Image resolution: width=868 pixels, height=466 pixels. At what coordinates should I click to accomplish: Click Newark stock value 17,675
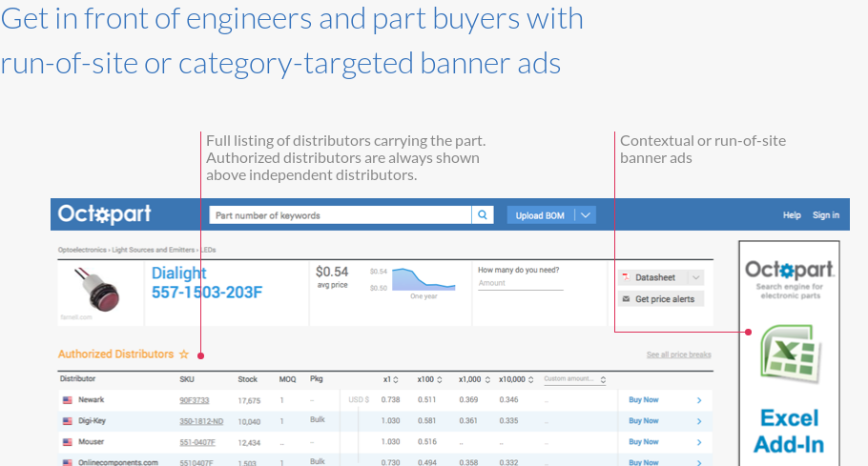[249, 401]
